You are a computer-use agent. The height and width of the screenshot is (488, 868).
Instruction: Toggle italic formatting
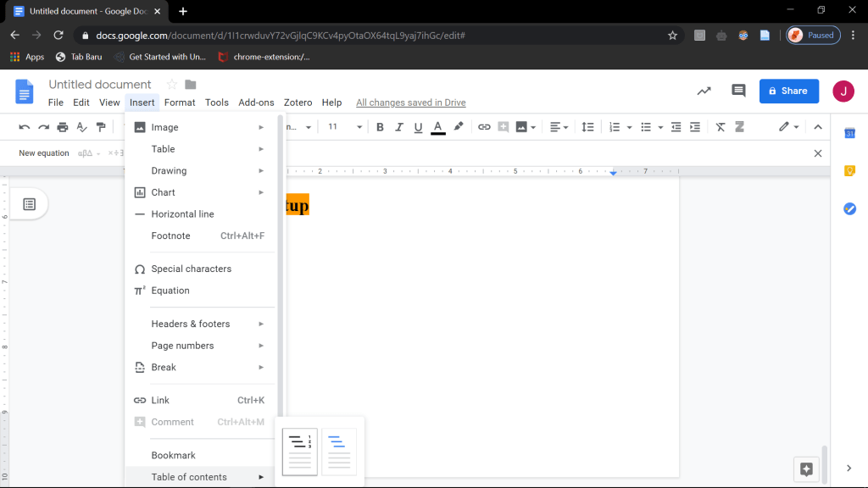tap(399, 127)
